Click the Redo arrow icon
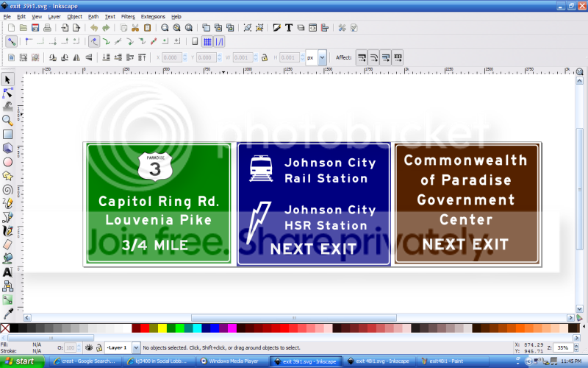Screen dimensions: 588x368 point(106,28)
